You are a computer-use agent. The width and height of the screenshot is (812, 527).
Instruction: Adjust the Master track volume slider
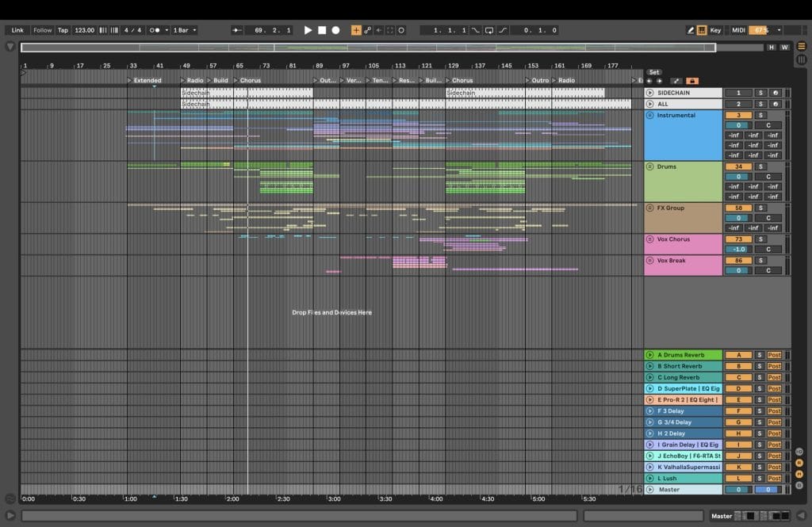[x=738, y=490]
